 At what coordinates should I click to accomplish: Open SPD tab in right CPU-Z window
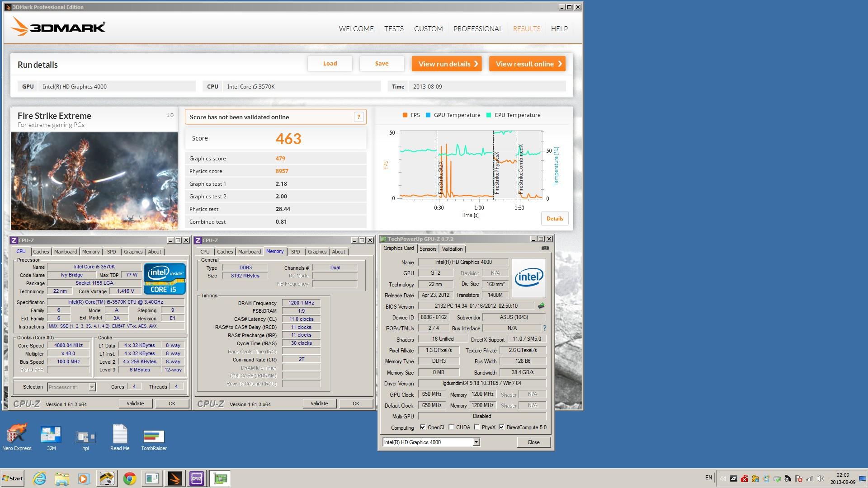[x=296, y=252]
